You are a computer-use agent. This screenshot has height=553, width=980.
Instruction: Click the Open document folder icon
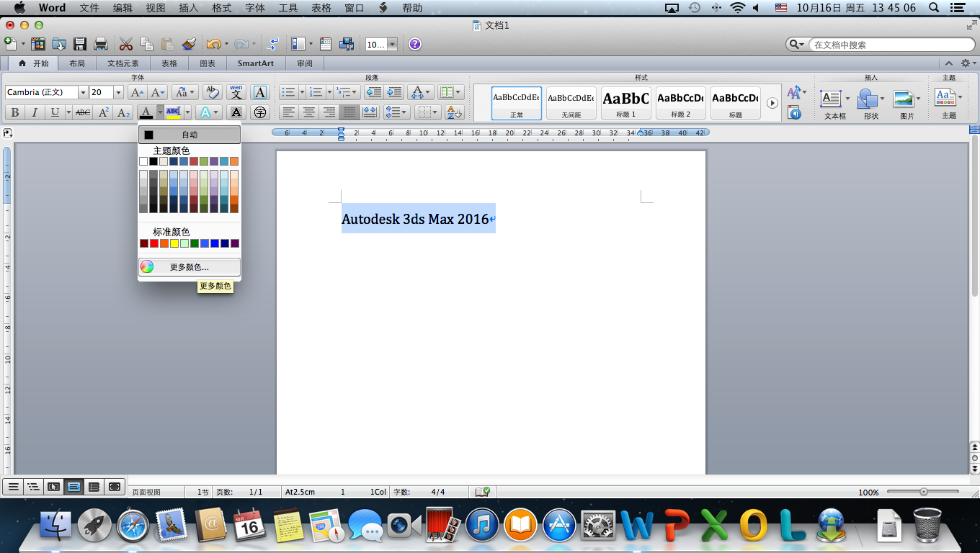(x=58, y=44)
